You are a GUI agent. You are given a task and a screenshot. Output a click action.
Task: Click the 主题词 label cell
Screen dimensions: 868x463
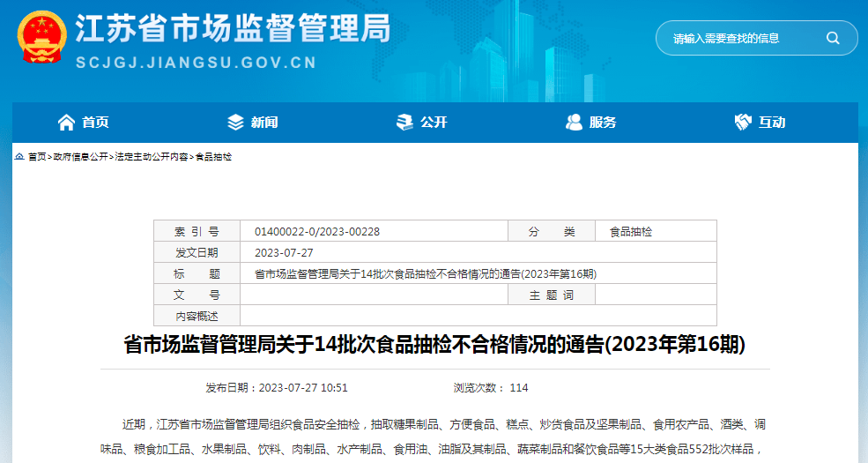coord(552,295)
